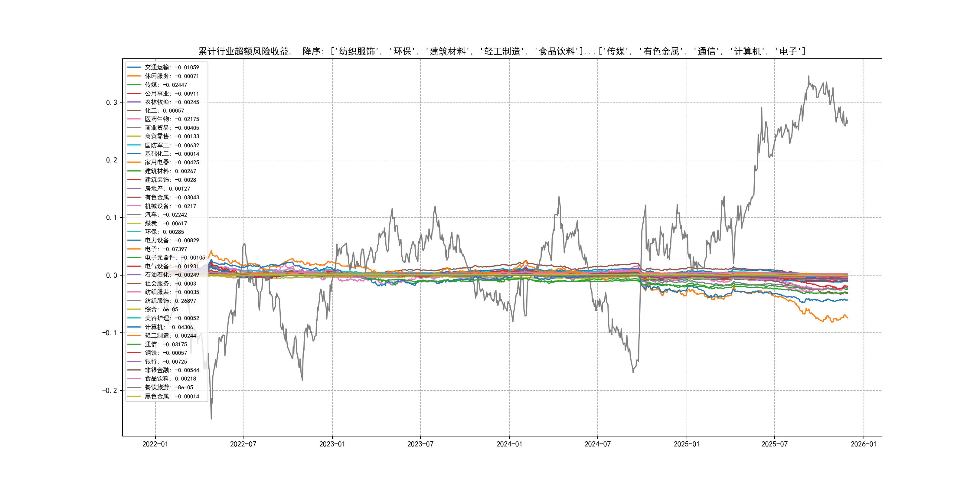Select the 计算机 legend label
The width and height of the screenshot is (980, 490).
[168, 327]
